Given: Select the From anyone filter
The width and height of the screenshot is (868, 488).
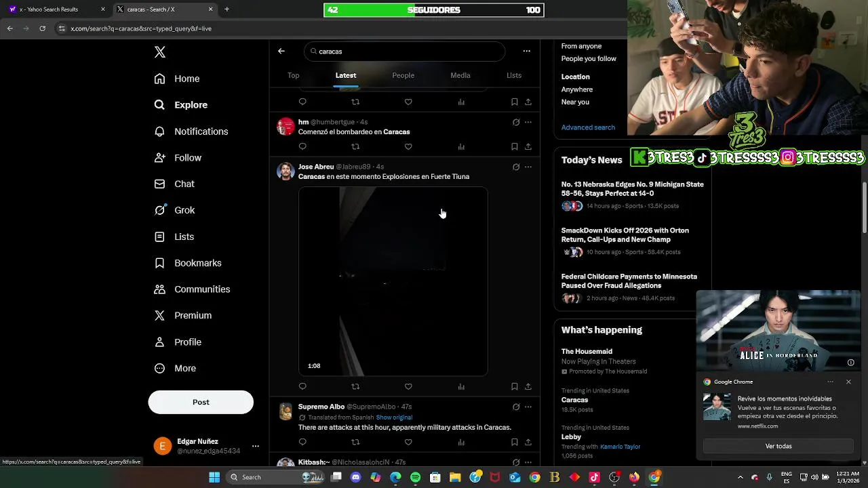Looking at the screenshot, I should [581, 46].
